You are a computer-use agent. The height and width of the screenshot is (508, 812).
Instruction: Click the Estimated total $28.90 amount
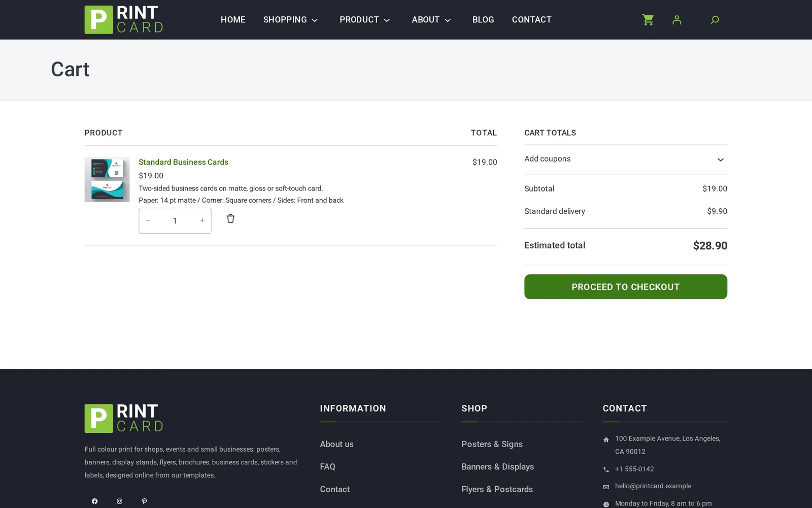click(x=710, y=246)
